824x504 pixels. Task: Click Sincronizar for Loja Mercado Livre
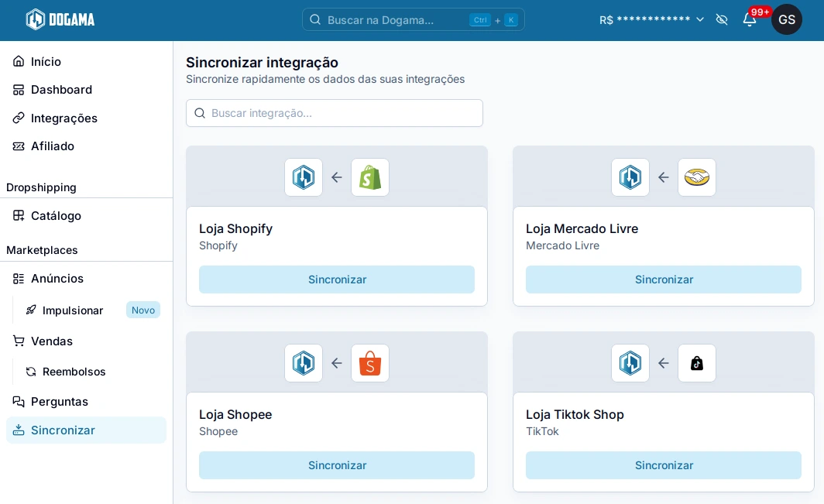(664, 279)
